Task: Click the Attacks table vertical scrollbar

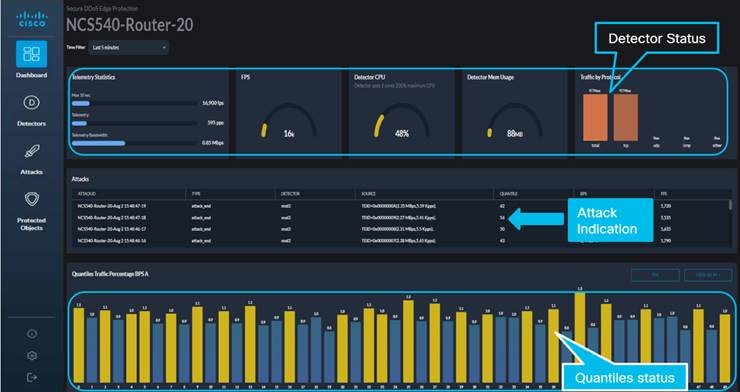Action: 731,205
